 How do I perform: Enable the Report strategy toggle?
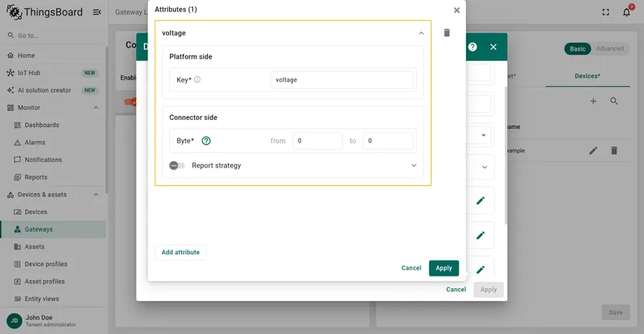(177, 166)
